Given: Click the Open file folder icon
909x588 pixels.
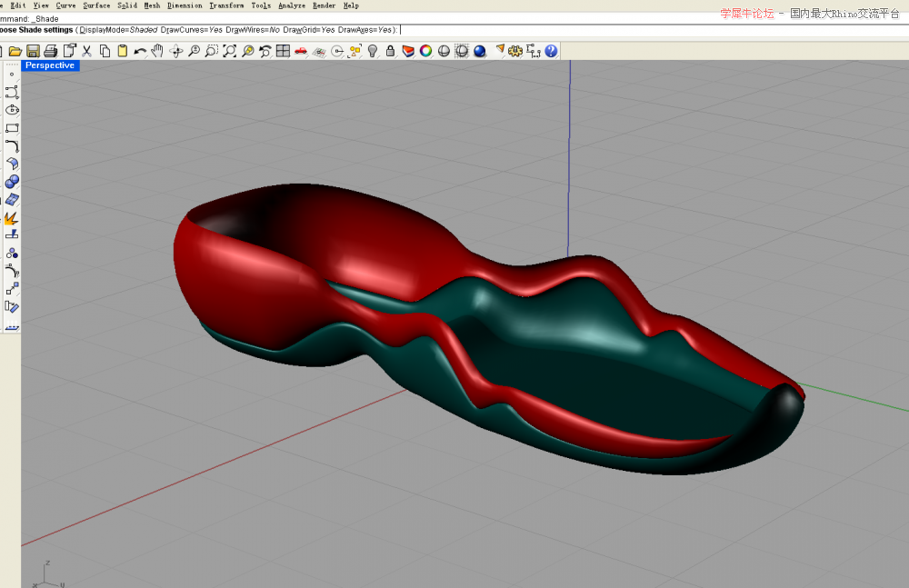Looking at the screenshot, I should click(15, 51).
